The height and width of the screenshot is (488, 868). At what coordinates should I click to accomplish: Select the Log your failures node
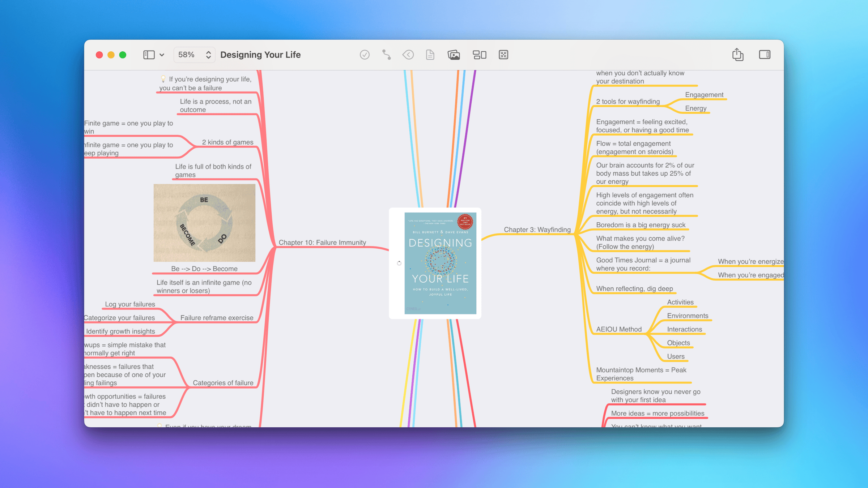click(130, 304)
